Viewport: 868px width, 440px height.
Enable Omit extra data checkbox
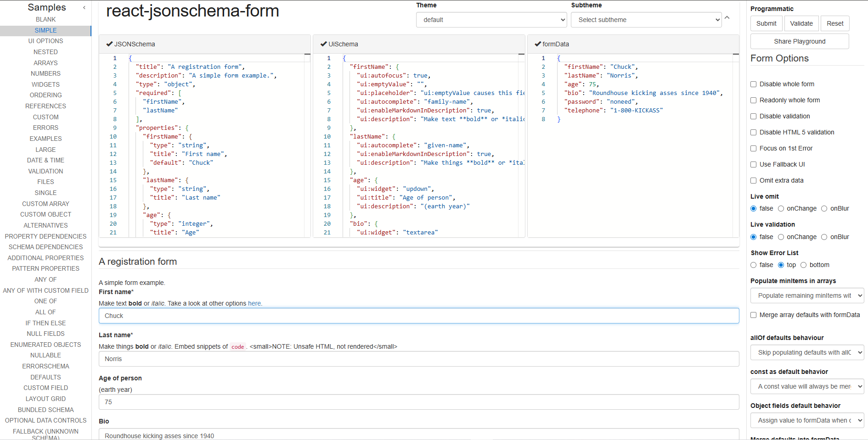(x=753, y=180)
